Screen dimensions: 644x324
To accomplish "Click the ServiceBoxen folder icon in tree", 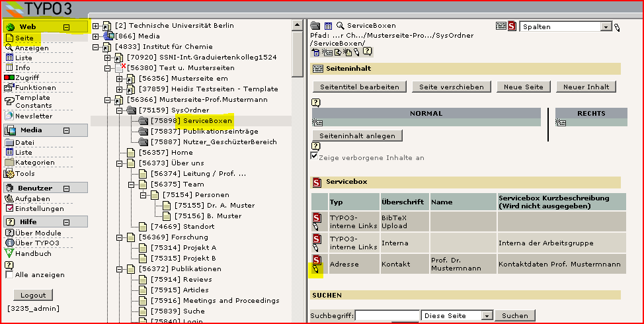I will 143,121.
